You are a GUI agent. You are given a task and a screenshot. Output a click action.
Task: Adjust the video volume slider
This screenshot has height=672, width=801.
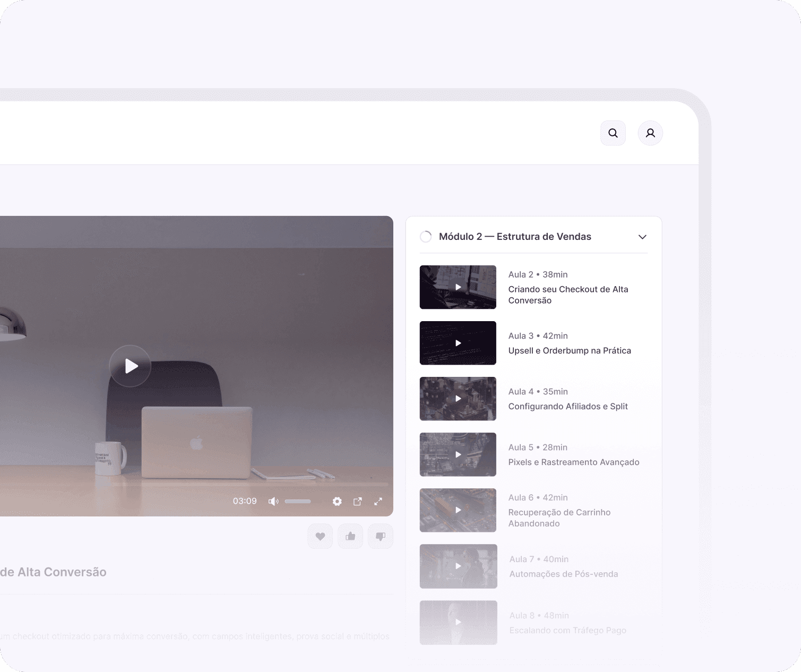tap(298, 502)
